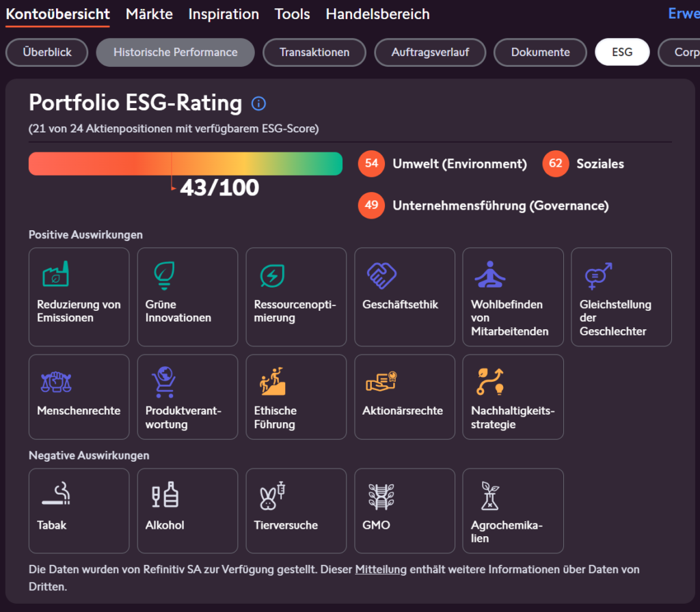Image resolution: width=700 pixels, height=612 pixels.
Task: Select the Wohlbefinden von Mitarbeitenden meditation icon
Action: (x=489, y=275)
